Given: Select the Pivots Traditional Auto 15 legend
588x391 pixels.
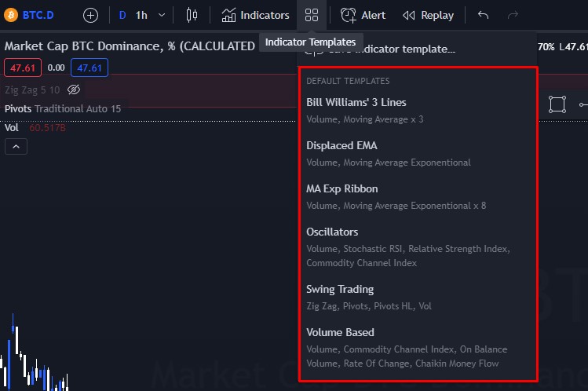Looking at the screenshot, I should [63, 108].
